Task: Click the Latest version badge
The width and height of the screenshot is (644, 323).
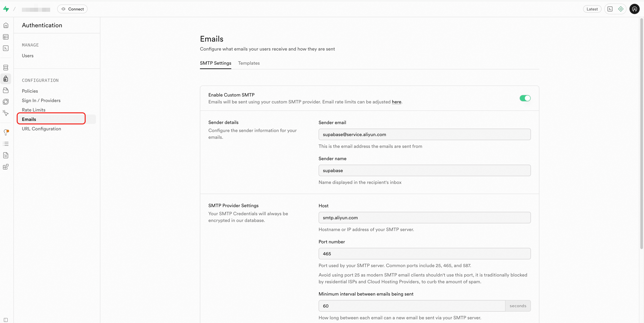Action: [x=592, y=9]
